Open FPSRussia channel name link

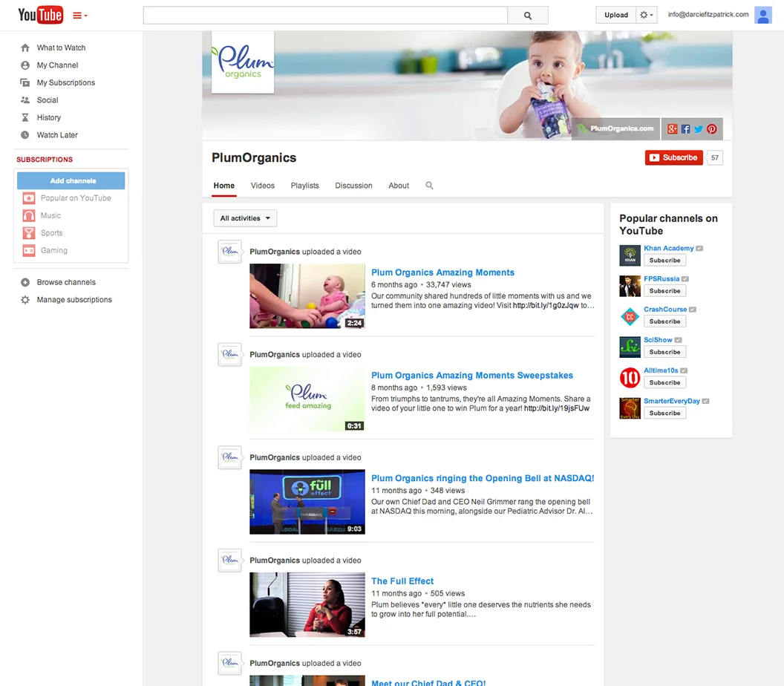[x=661, y=279]
